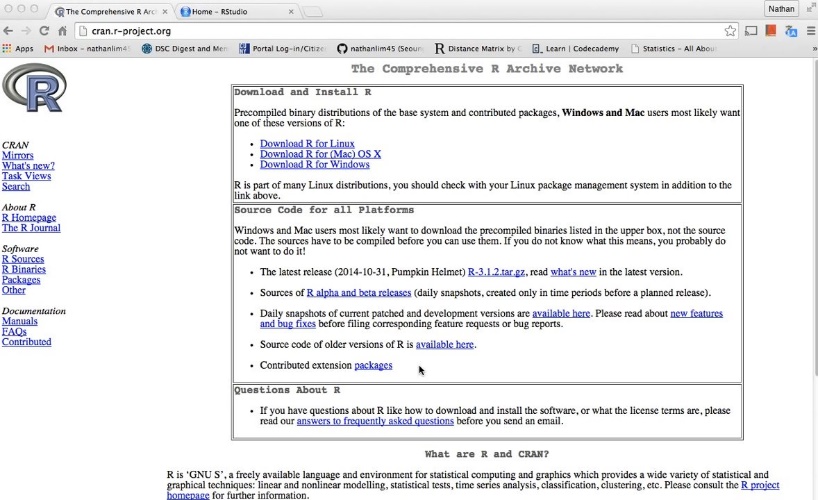Click the orange extension icon in toolbar
This screenshot has width=818, height=500.
(x=771, y=31)
